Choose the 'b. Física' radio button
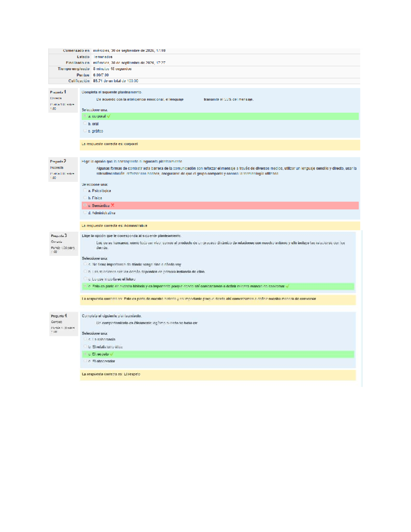Screen dimensions: 411x532 [85, 198]
